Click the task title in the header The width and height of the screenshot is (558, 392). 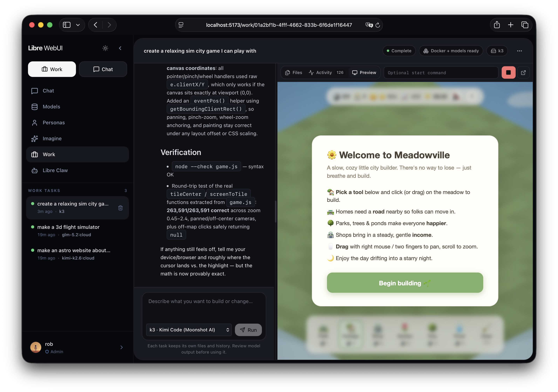coord(200,51)
